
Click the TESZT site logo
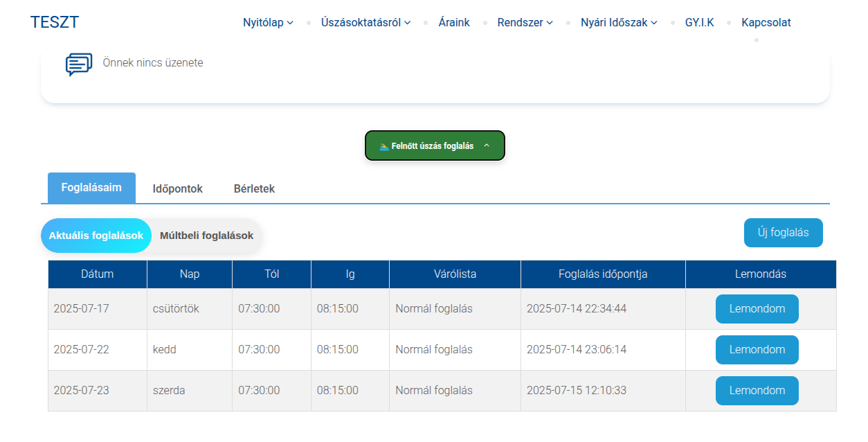pos(55,22)
